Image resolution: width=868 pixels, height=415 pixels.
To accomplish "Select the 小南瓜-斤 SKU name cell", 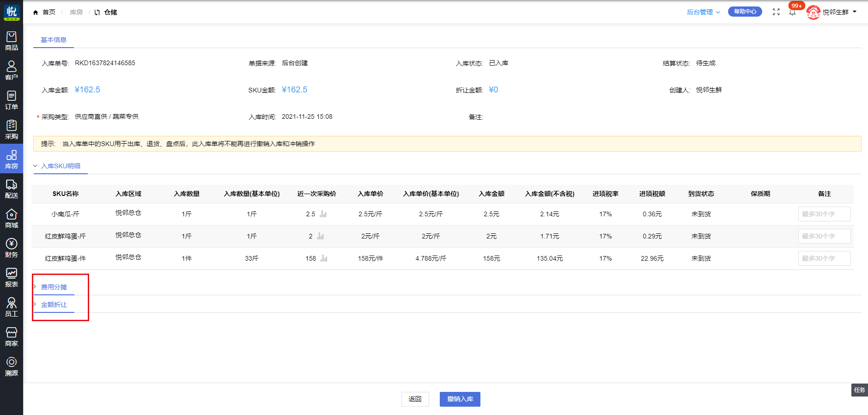I will coord(65,214).
